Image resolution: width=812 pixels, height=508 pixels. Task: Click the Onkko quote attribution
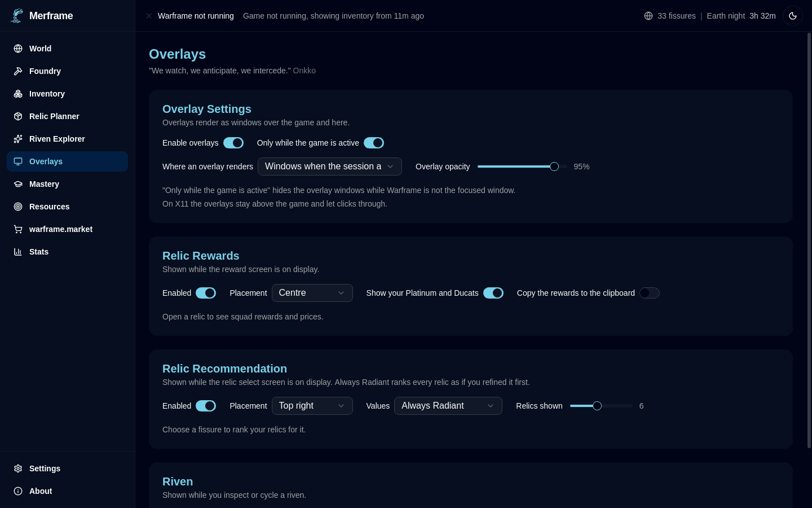(304, 71)
